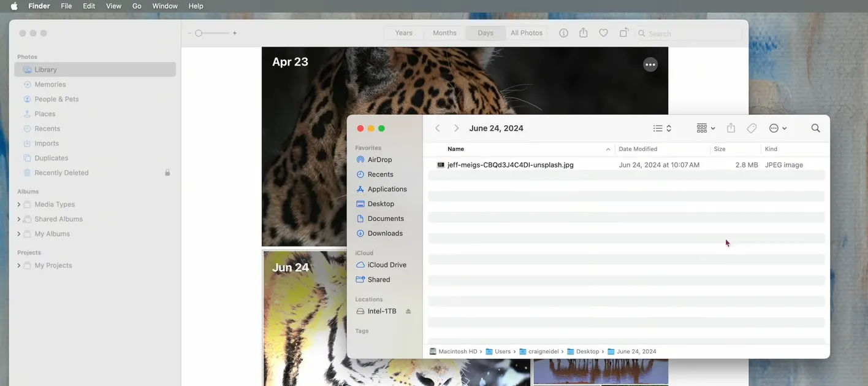Click Users in Finder path bar
The width and height of the screenshot is (868, 386).
(x=498, y=352)
